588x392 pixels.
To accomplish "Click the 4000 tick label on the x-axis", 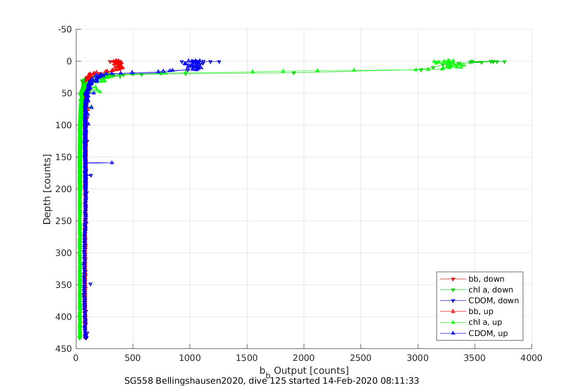I will tap(532, 358).
